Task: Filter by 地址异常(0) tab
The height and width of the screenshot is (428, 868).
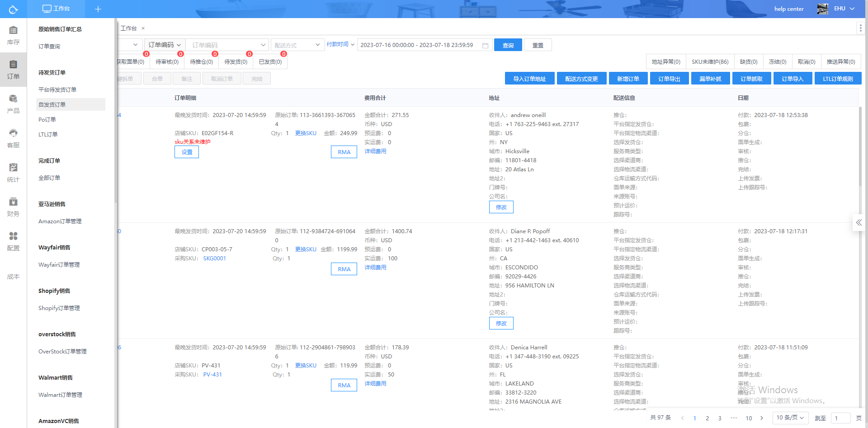Action: tap(666, 62)
